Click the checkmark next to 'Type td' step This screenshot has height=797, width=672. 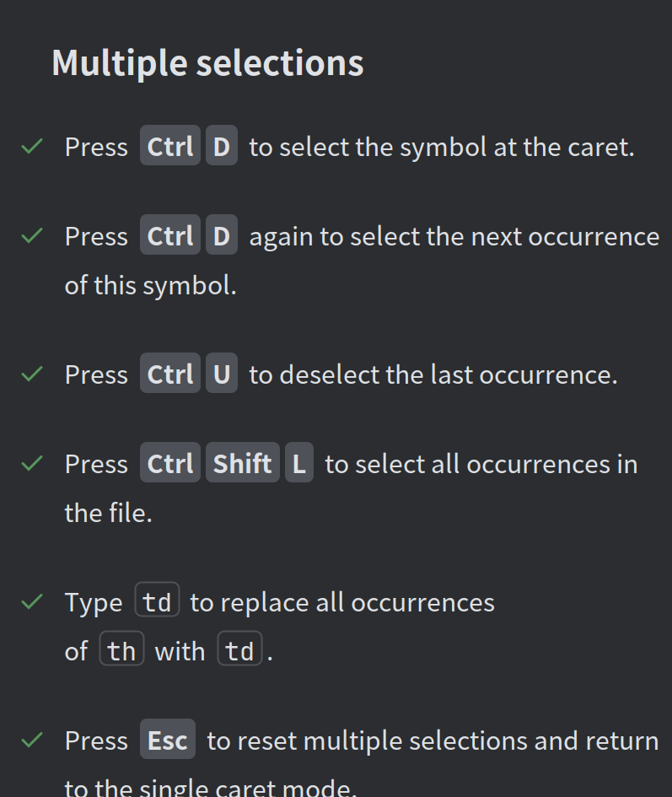(x=32, y=602)
